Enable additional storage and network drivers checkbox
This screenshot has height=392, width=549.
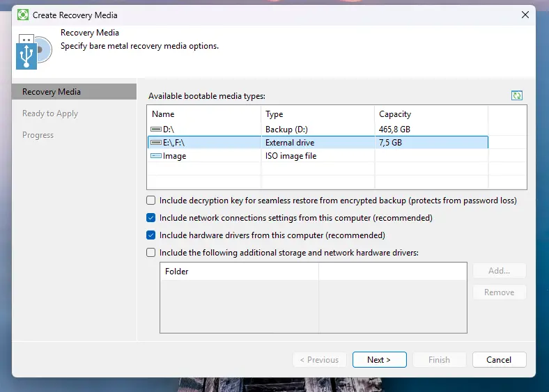click(x=151, y=253)
